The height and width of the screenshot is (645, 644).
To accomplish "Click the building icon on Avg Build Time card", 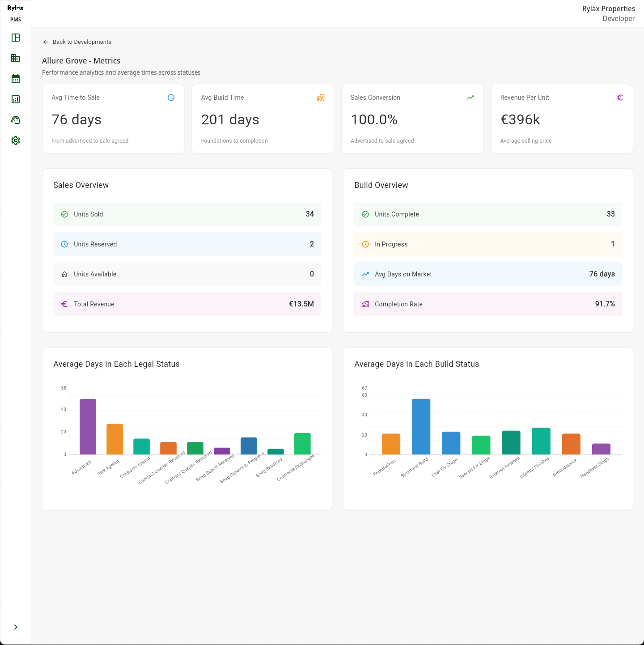I will coord(321,97).
